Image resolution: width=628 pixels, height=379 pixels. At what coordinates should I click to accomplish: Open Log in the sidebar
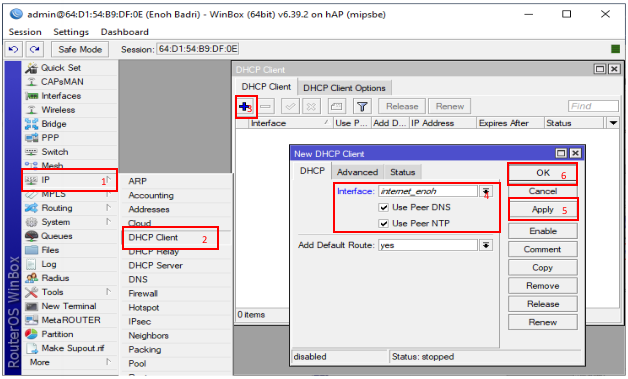point(49,264)
